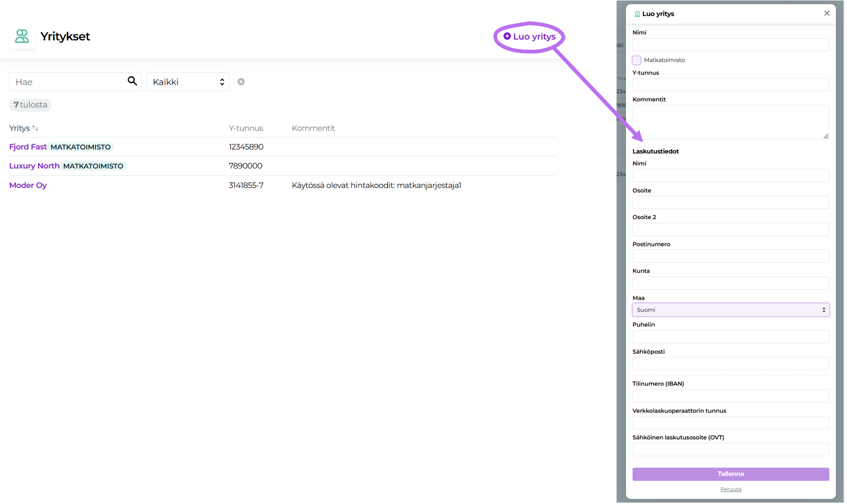Focus the Tilinumero (IBAN) field
This screenshot has width=847, height=504.
point(730,396)
